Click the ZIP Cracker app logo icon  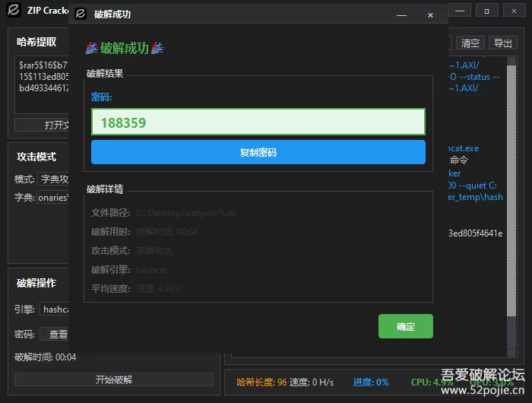pyautogui.click(x=14, y=10)
